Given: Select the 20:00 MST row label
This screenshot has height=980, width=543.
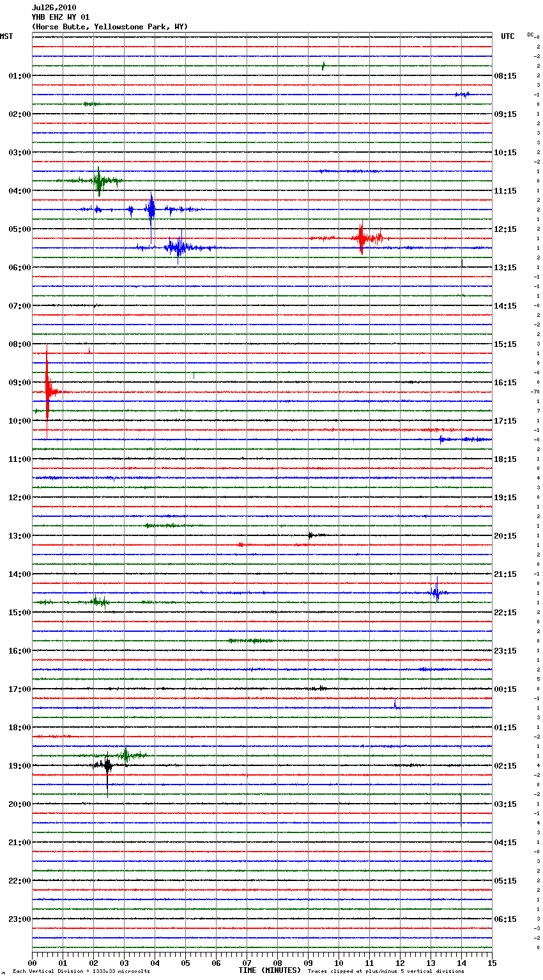Looking at the screenshot, I should coord(20,804).
